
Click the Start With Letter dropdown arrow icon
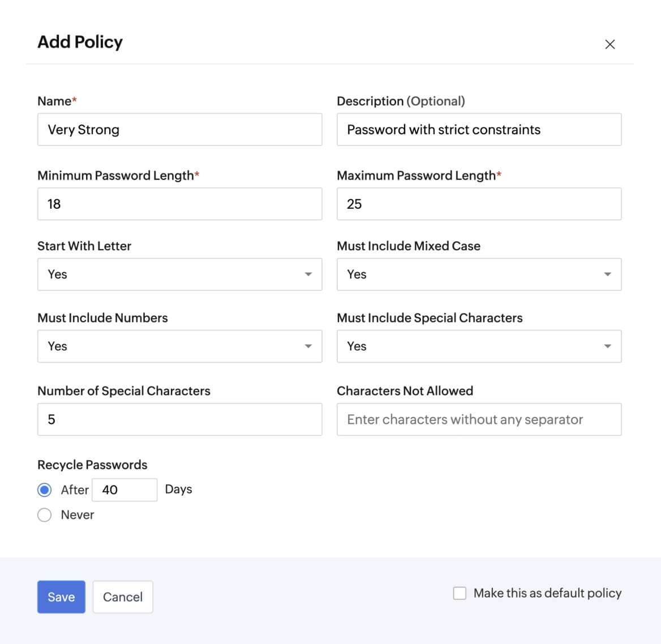[x=308, y=274]
